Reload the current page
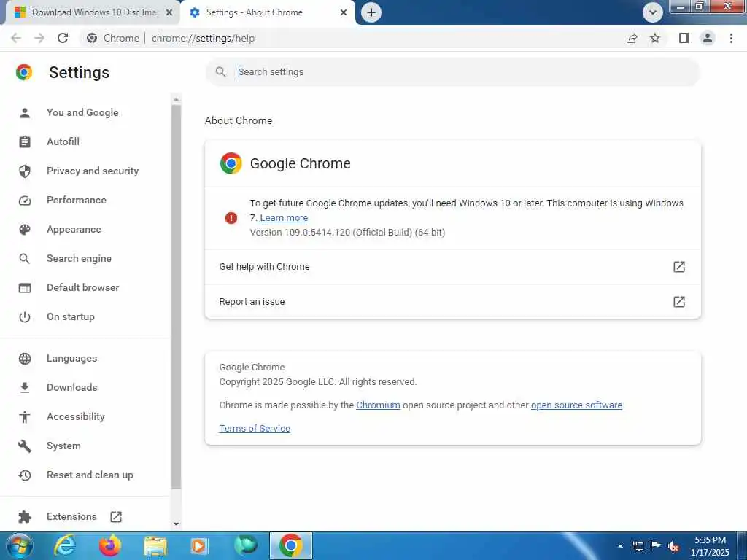Viewport: 747px width, 560px height. click(x=63, y=38)
